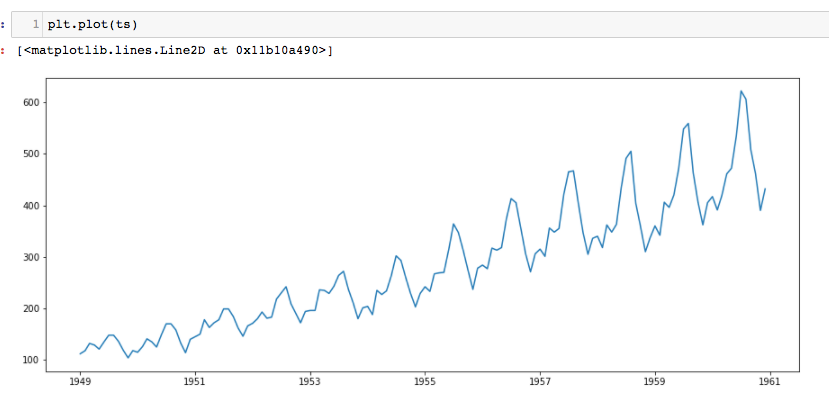Click the highest peak of the blue line
This screenshot has height=405, width=829.
point(741,91)
